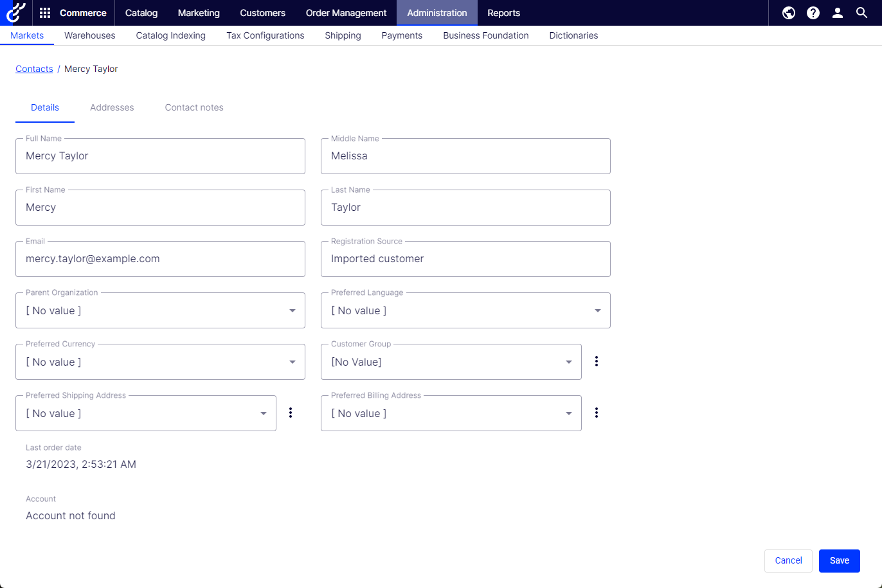Follow the Contacts breadcrumb link
This screenshot has height=588, width=882.
tap(34, 69)
